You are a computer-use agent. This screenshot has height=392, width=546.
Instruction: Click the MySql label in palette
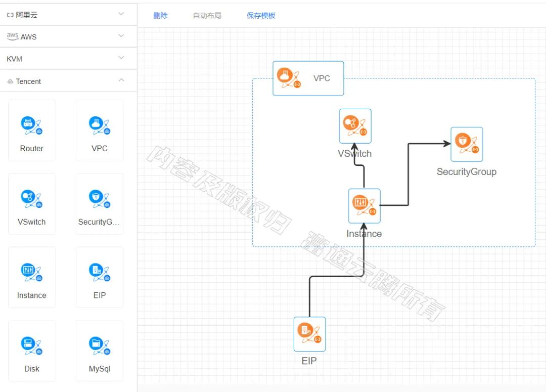[100, 369]
